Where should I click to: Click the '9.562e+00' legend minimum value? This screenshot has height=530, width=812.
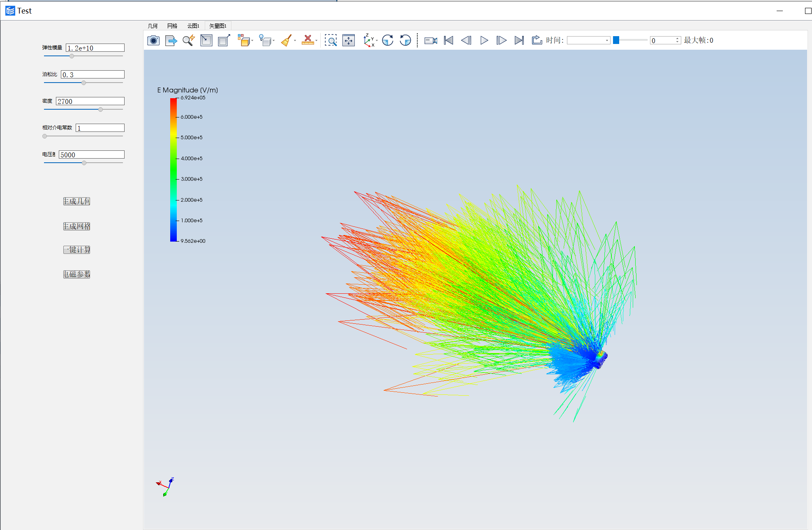click(193, 241)
